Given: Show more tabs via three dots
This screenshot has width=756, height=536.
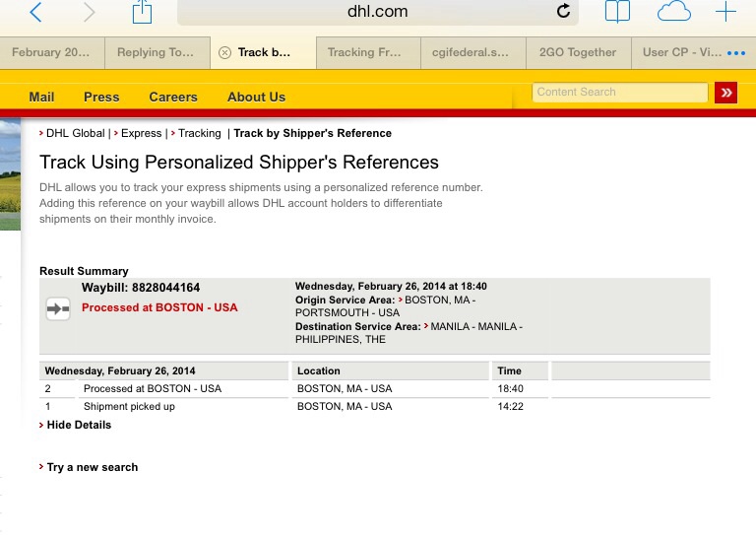Looking at the screenshot, I should (736, 53).
